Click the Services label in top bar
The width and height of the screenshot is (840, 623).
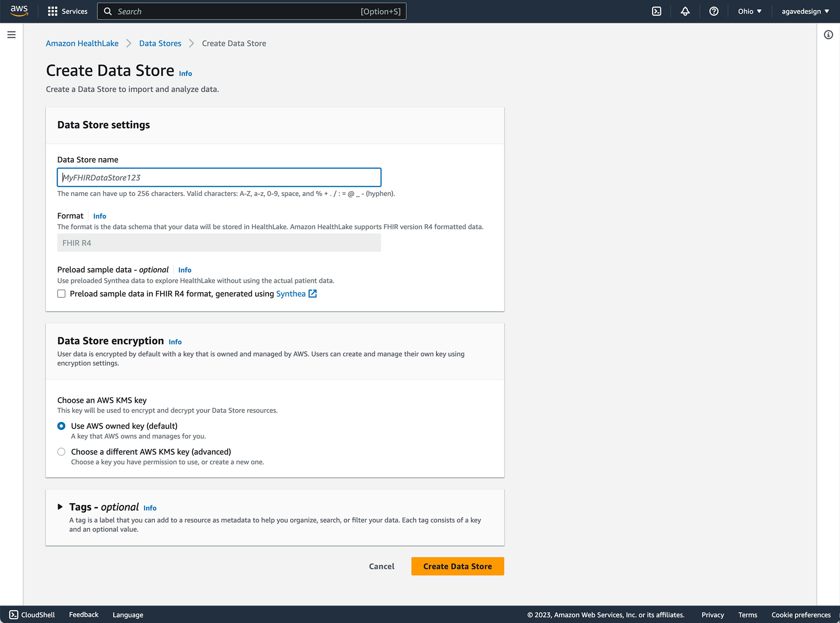coord(74,11)
